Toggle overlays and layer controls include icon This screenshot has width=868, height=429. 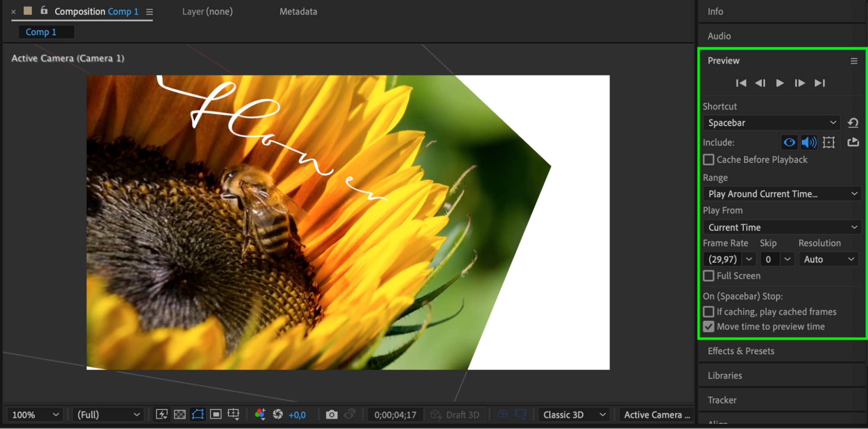828,143
